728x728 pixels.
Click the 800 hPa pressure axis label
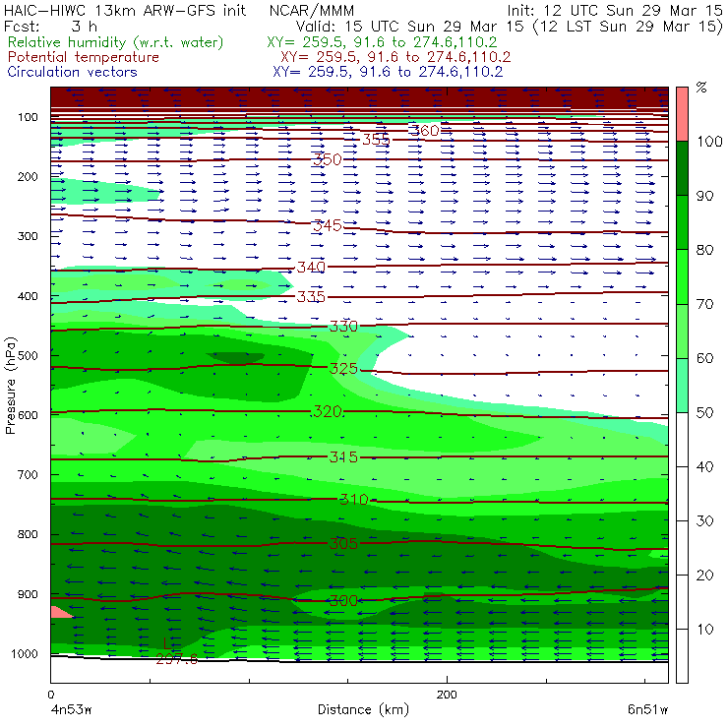click(28, 534)
